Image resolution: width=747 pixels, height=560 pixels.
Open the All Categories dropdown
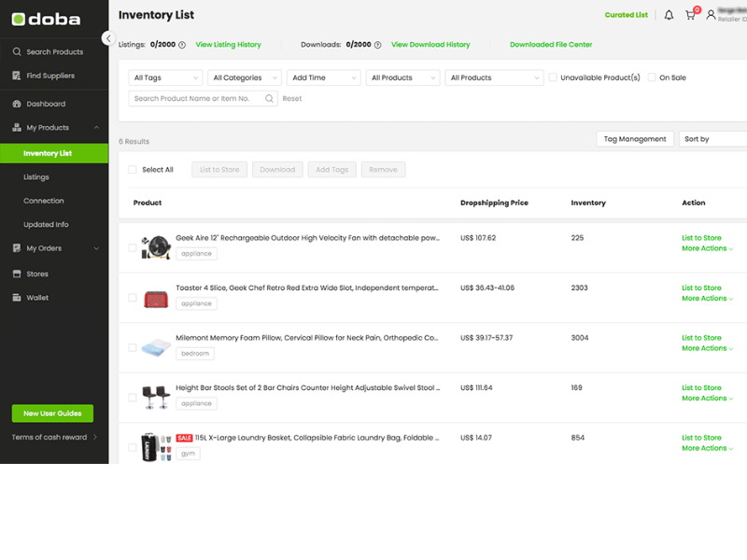245,77
